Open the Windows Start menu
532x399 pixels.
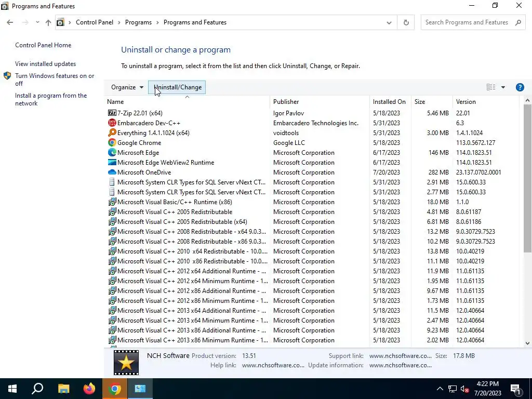(12, 389)
